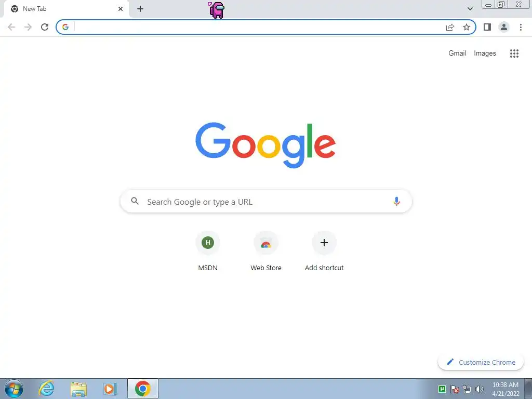Click the browser back arrow
This screenshot has height=399, width=532.
pyautogui.click(x=11, y=27)
